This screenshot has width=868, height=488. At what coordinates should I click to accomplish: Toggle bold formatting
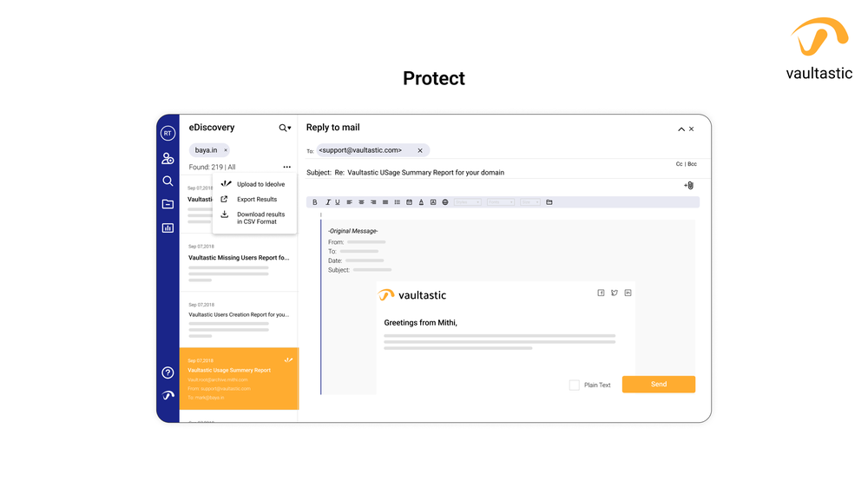pyautogui.click(x=315, y=202)
